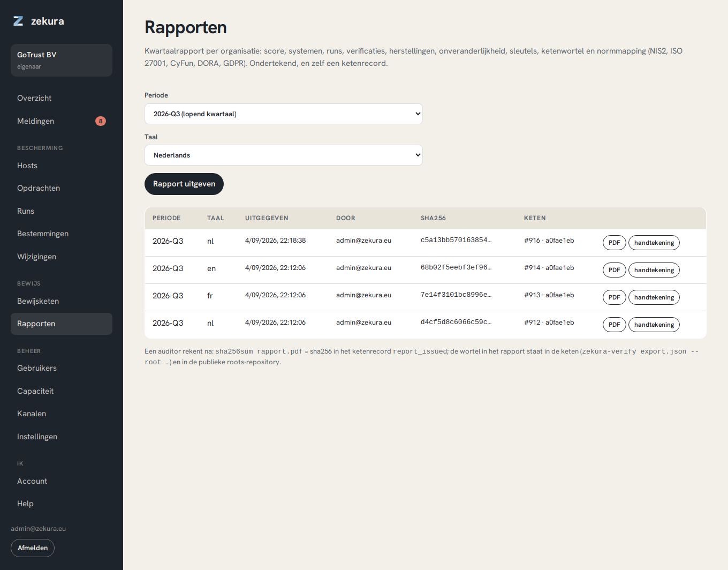Click timestamp 4/09/2026, 22:18:38
This screenshot has width=728, height=570.
[x=275, y=241]
